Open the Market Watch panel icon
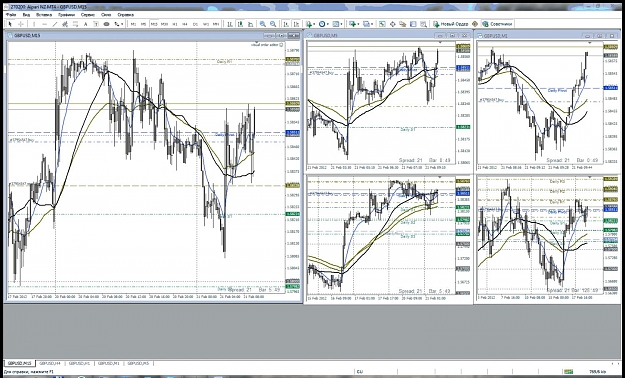The image size is (625, 378). point(382,24)
